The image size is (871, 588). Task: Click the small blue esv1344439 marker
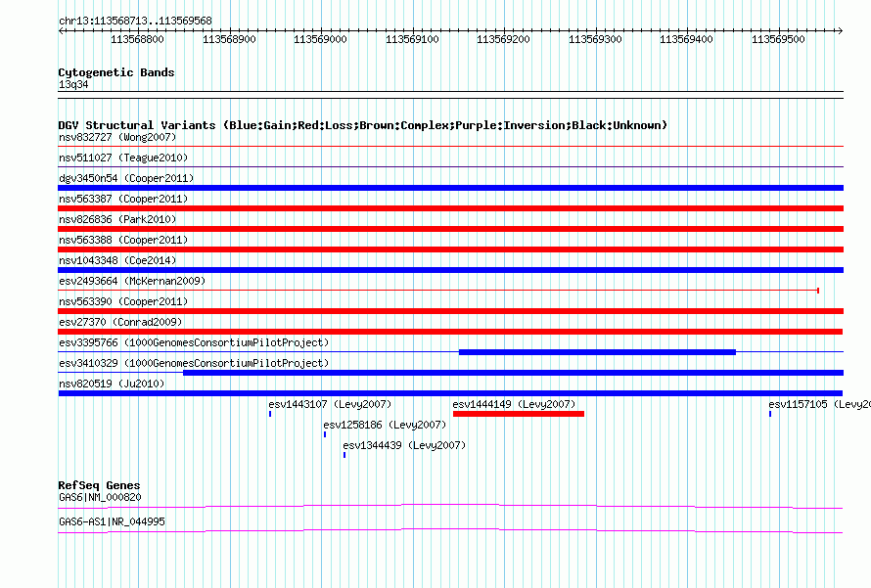344,455
